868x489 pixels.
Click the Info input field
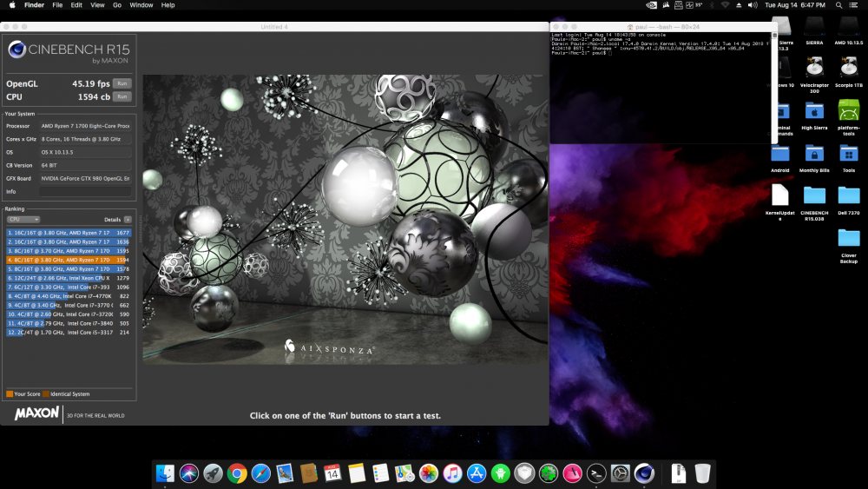click(x=85, y=192)
